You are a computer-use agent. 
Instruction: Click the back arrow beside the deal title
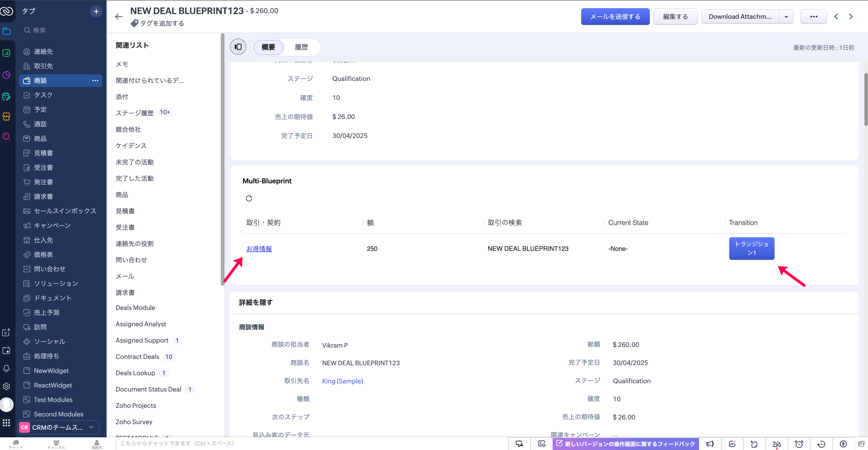119,17
